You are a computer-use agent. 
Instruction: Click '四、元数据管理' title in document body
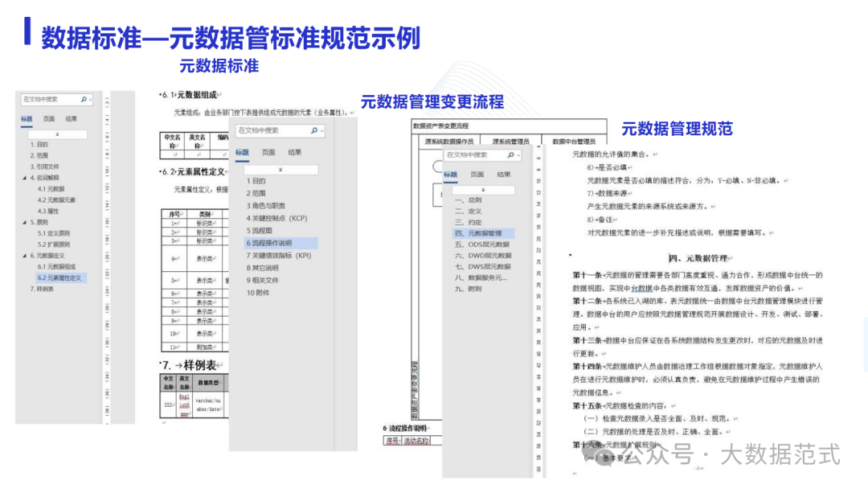[700, 258]
